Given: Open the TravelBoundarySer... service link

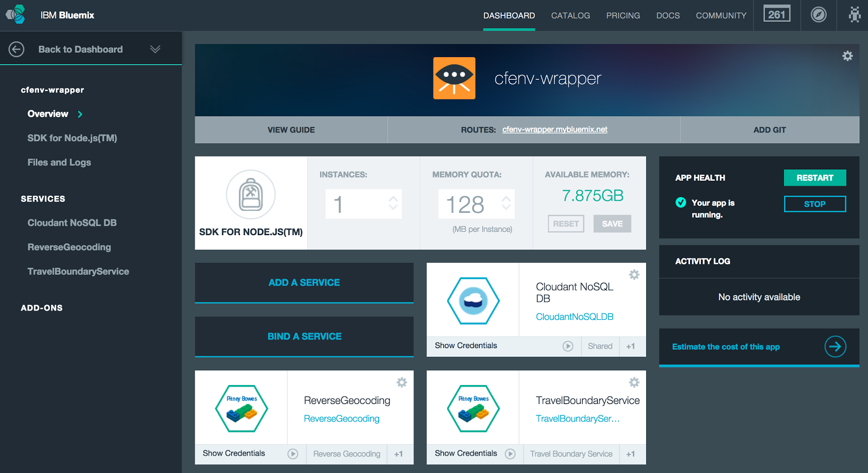Looking at the screenshot, I should point(577,419).
